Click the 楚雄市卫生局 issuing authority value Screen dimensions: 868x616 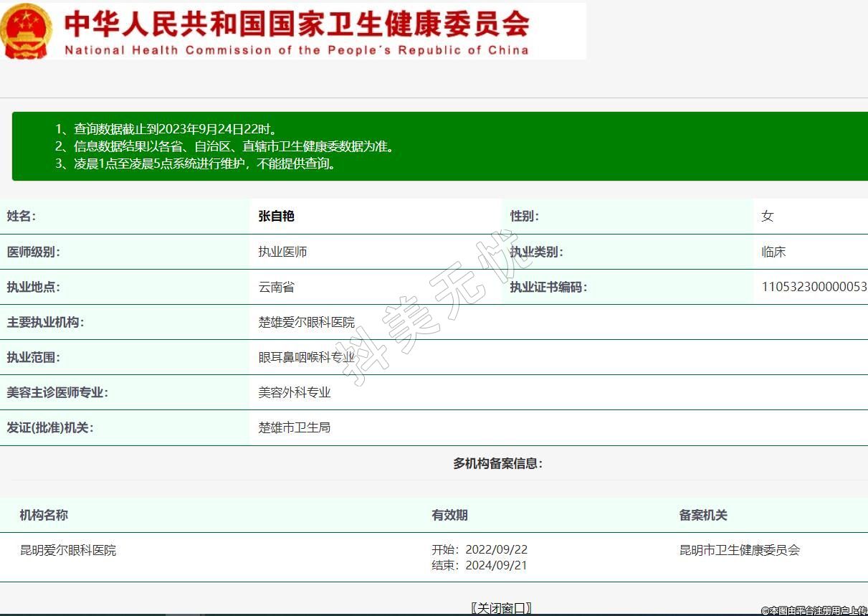(x=294, y=427)
